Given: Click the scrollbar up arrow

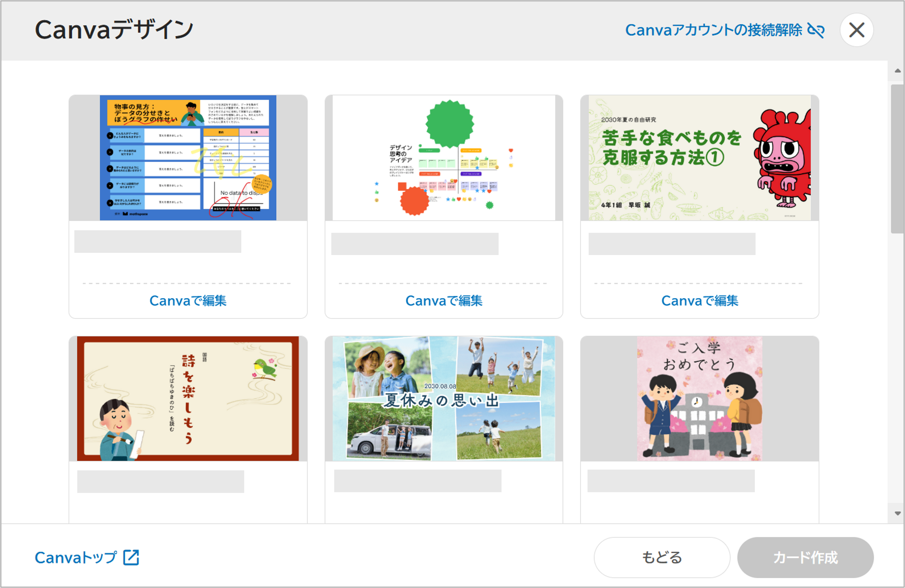Looking at the screenshot, I should pos(897,71).
